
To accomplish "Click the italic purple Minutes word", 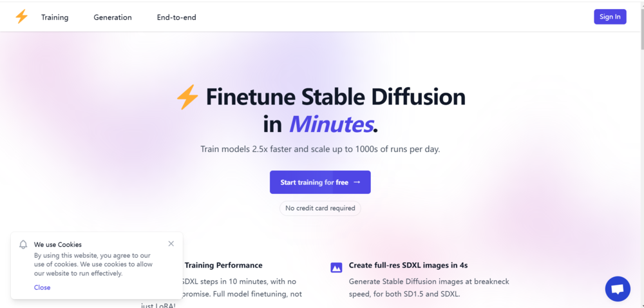I will point(331,124).
